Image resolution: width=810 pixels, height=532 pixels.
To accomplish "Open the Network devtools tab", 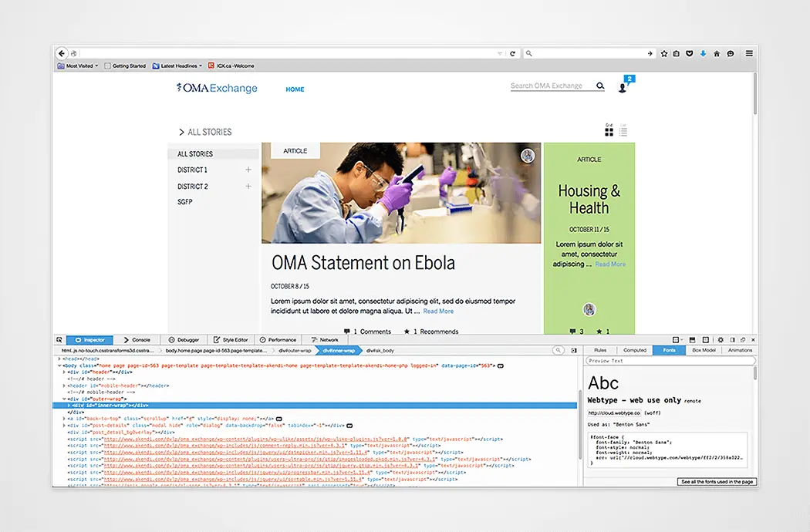I will 325,340.
